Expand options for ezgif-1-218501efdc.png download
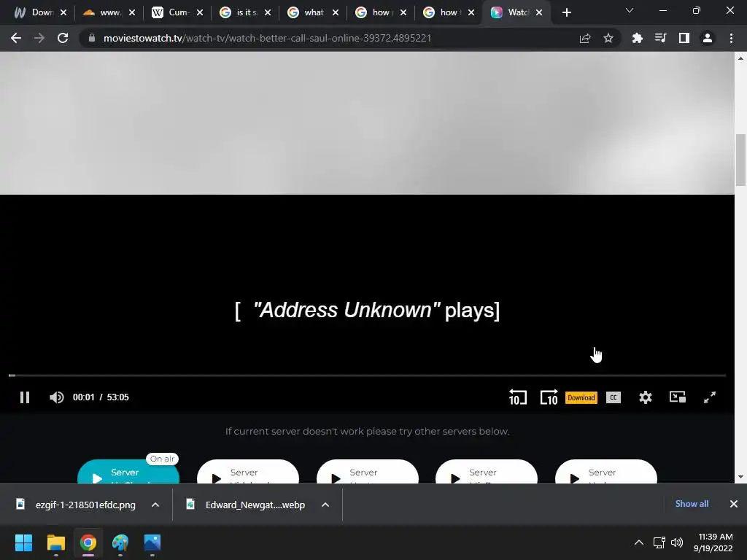The height and width of the screenshot is (560, 747). (155, 505)
